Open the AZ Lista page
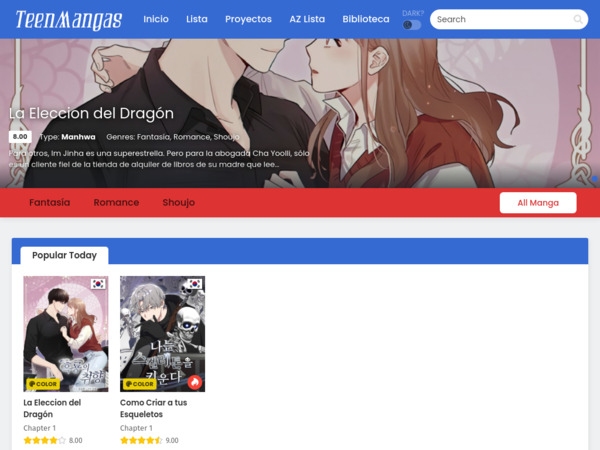Screen dimensions: 600x450 pos(307,19)
